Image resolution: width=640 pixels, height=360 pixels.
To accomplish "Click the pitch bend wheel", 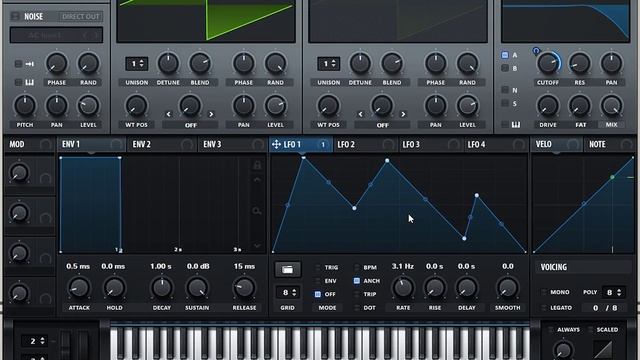I will click(66, 345).
